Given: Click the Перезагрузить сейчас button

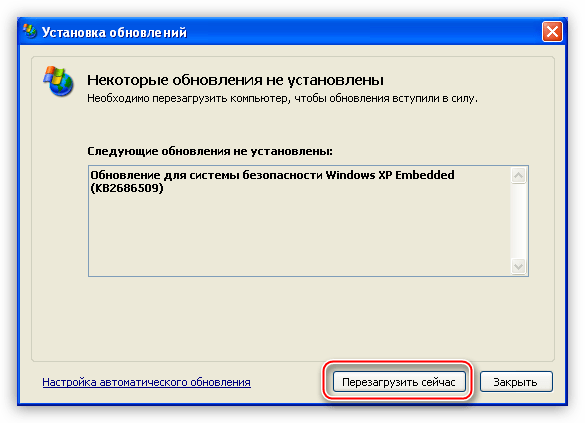Looking at the screenshot, I should [x=399, y=382].
